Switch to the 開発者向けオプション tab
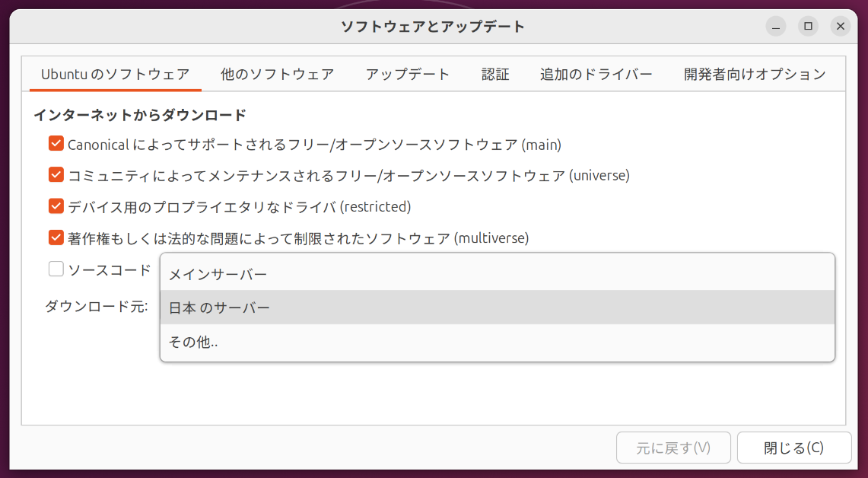This screenshot has height=478, width=868. (754, 75)
